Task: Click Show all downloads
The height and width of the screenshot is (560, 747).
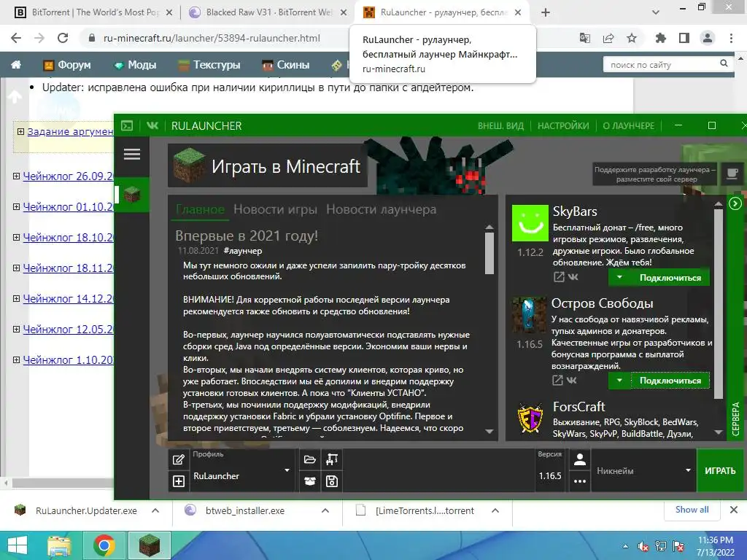Action: (x=692, y=510)
